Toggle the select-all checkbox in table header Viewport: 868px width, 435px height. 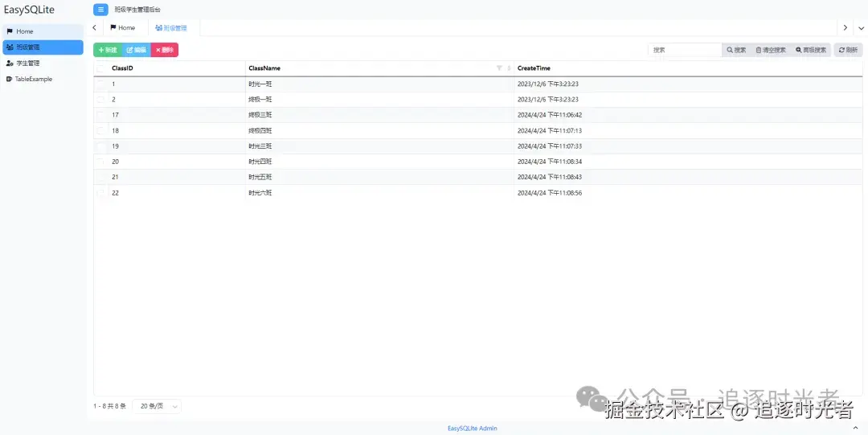[x=100, y=68]
